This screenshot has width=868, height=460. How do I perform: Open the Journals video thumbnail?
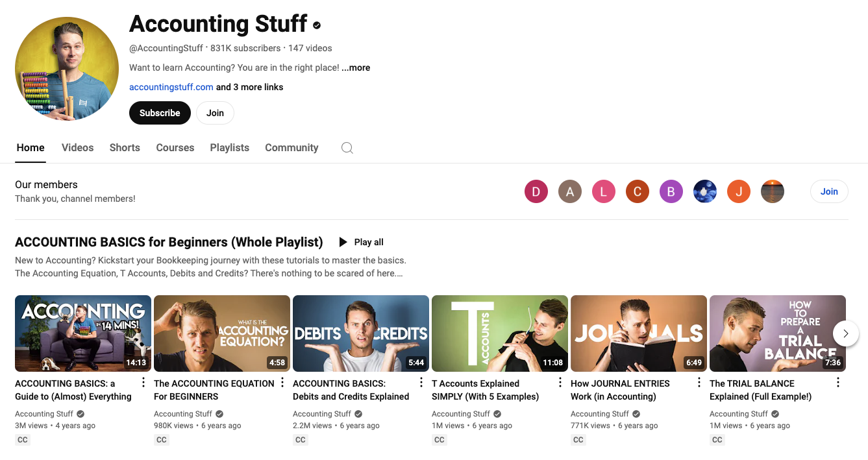pos(639,333)
